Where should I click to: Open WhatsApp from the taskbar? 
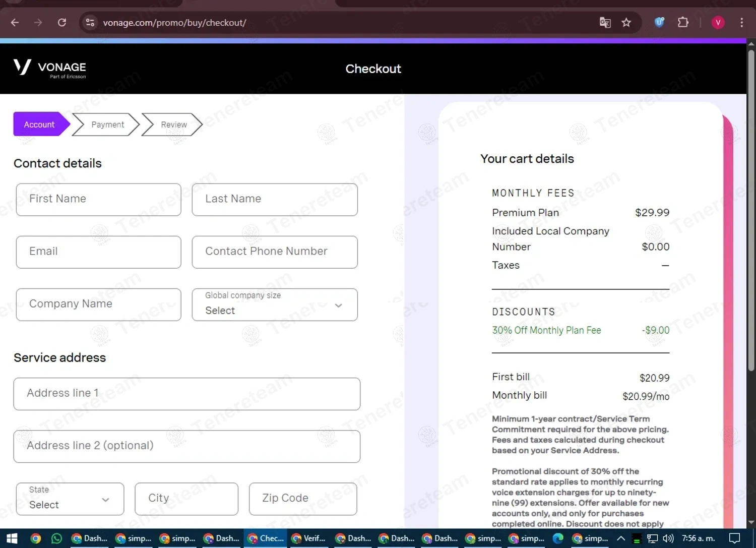point(56,538)
